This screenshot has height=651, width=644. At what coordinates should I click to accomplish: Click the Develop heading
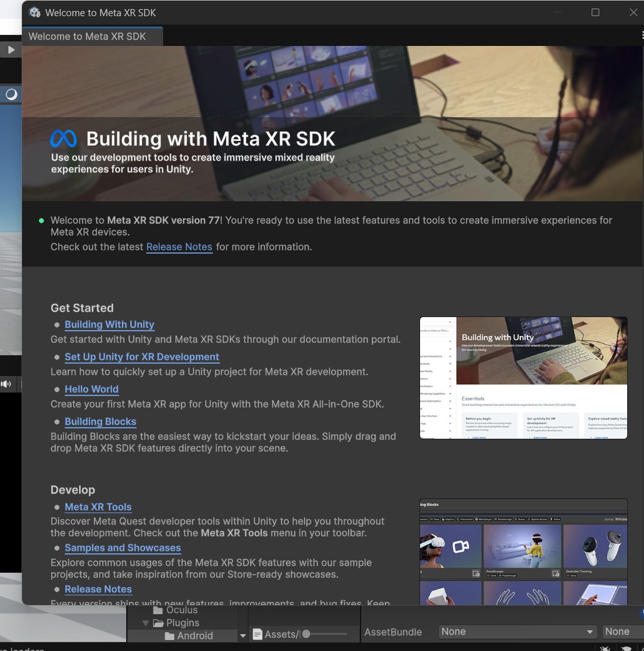[x=72, y=490]
